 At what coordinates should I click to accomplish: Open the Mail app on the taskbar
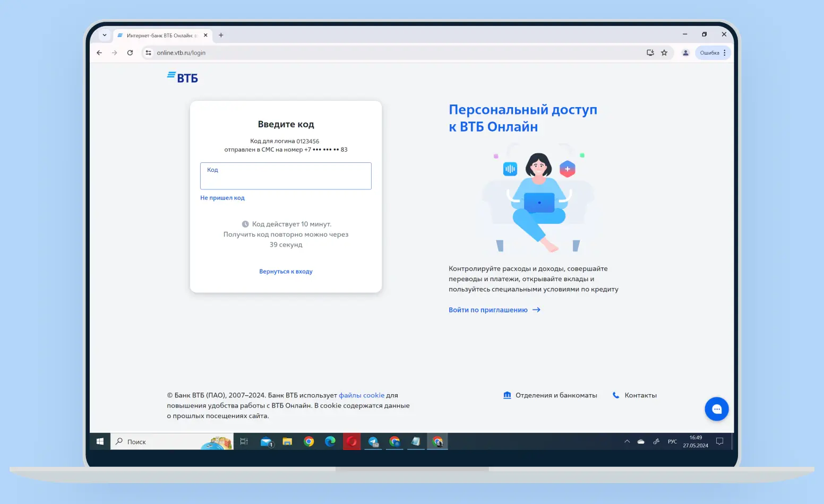click(x=267, y=441)
